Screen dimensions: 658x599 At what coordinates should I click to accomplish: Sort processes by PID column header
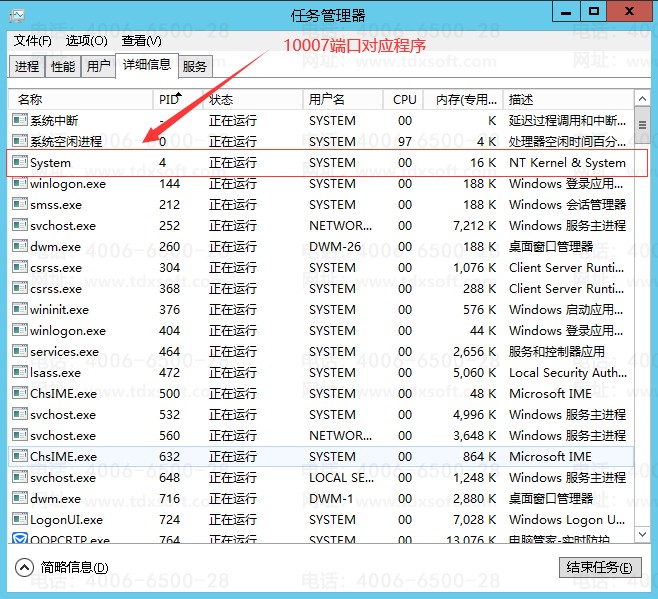coord(168,99)
